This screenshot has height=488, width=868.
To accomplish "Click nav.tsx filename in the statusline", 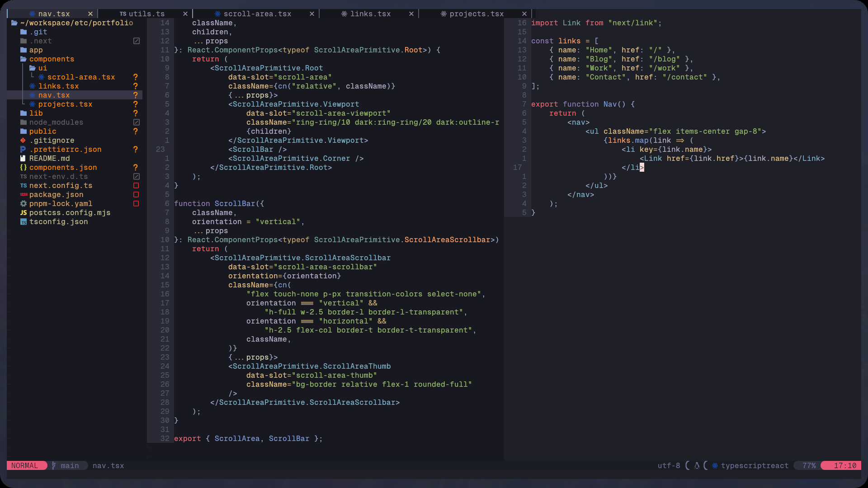I will (x=108, y=466).
